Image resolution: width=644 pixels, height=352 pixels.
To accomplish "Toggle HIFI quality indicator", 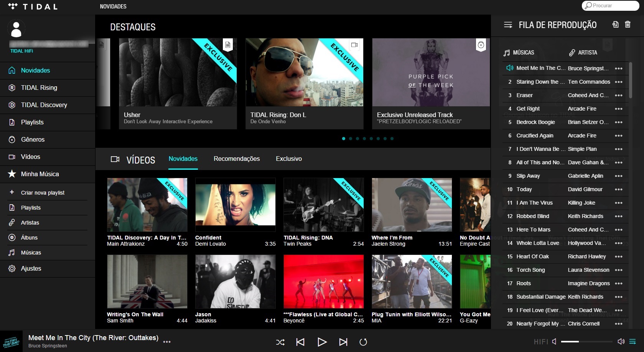I will tap(541, 342).
